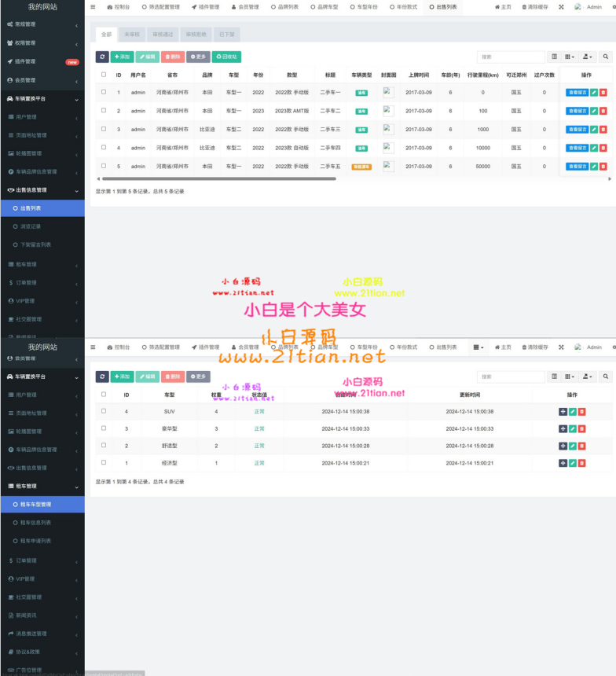The width and height of the screenshot is (616, 676).
Task: Expand 常规管理 in the upper sidebar
Action: click(42, 24)
